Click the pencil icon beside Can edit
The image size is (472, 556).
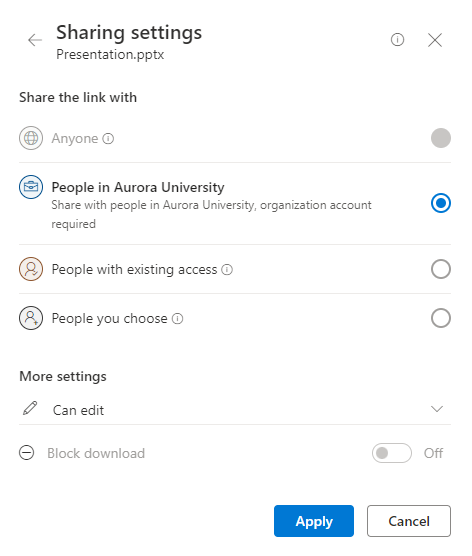tap(30, 408)
